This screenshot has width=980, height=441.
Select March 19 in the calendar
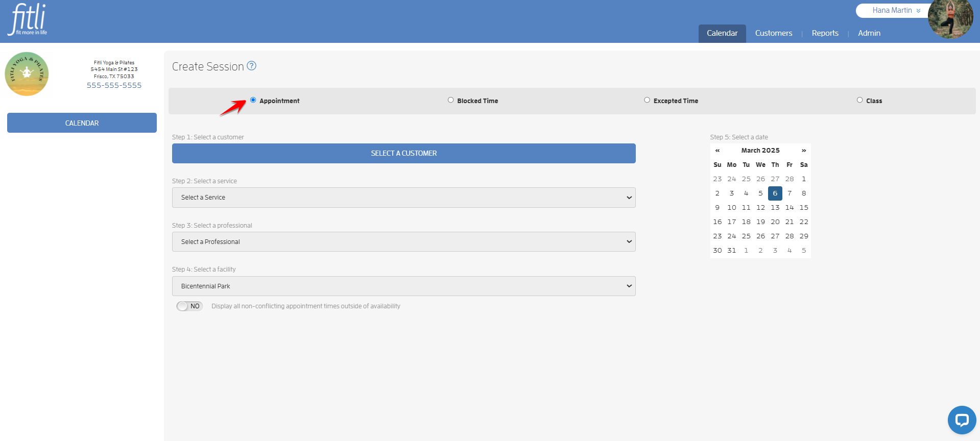760,222
